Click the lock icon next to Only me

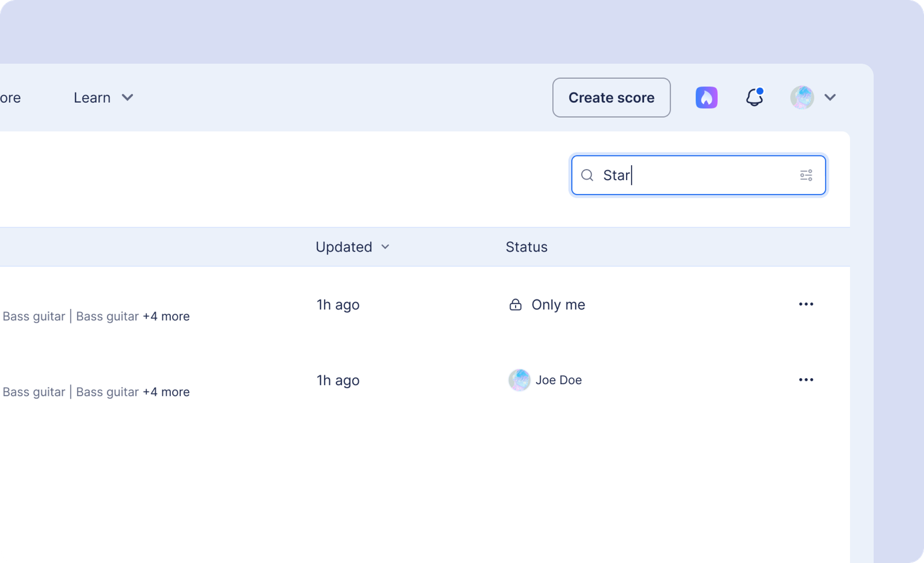click(x=516, y=304)
